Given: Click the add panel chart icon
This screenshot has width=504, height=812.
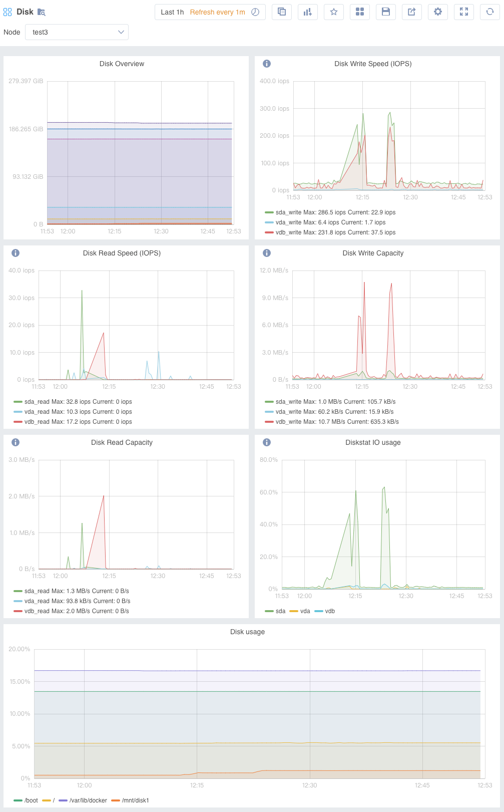Looking at the screenshot, I should click(308, 12).
